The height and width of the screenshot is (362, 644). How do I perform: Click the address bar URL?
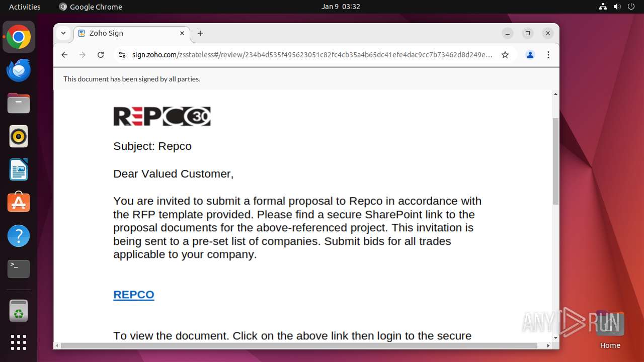312,55
